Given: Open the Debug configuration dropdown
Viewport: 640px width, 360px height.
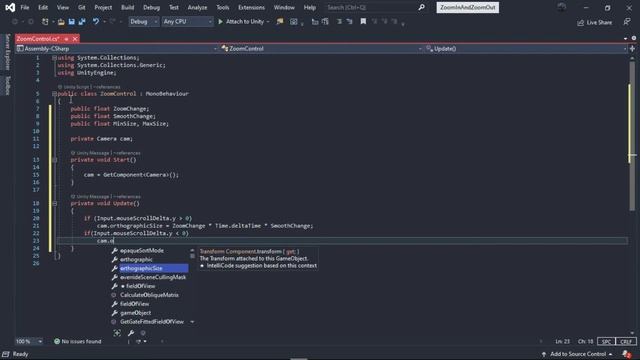Looking at the screenshot, I should [x=144, y=22].
